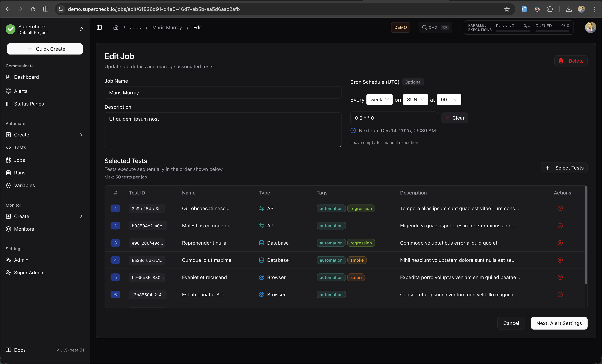Viewport: 602px width, 364px height.
Task: Go to Runs in sidebar
Action: 20,173
